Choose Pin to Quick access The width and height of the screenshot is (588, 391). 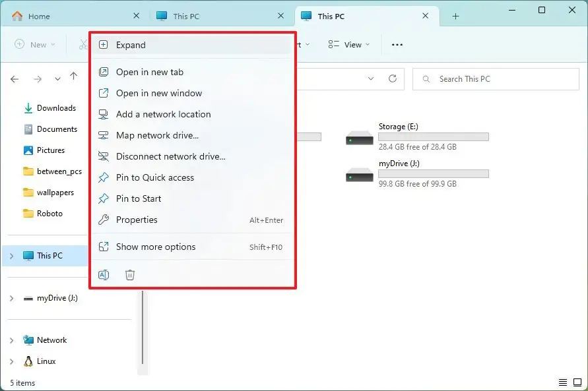[155, 177]
